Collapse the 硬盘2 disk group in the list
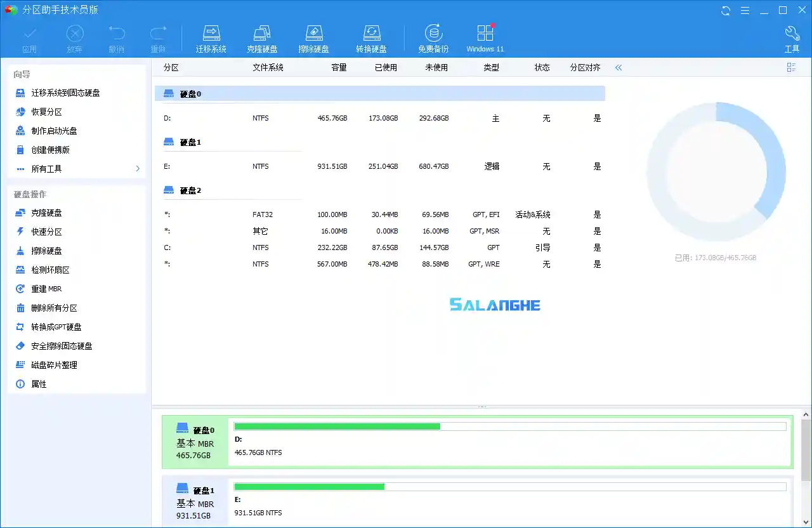 point(168,189)
